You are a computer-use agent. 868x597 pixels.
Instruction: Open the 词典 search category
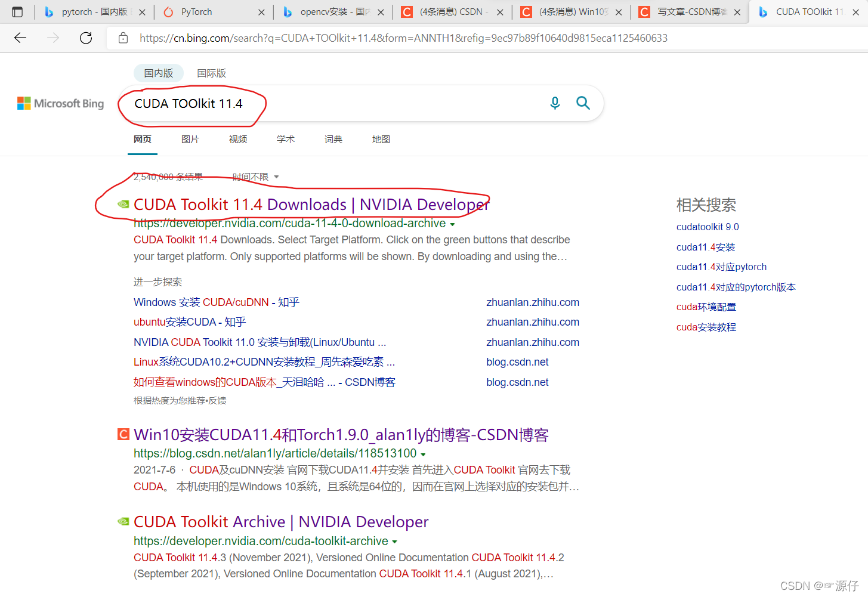click(x=333, y=139)
